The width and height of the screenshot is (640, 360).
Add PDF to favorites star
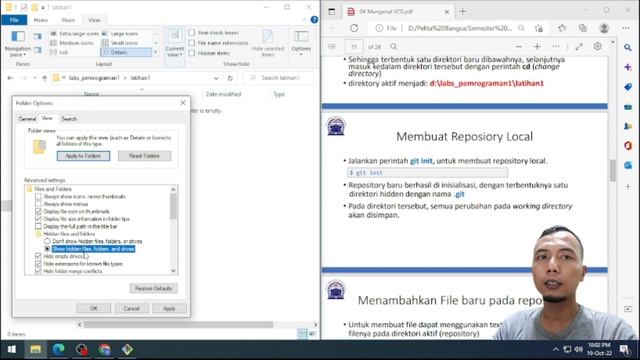pyautogui.click(x=539, y=28)
